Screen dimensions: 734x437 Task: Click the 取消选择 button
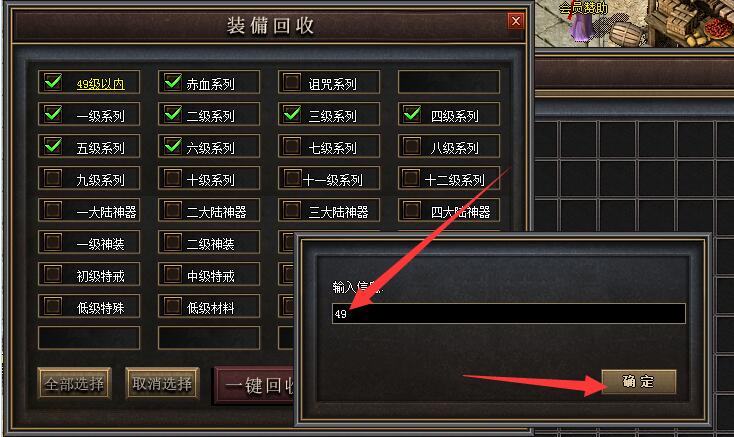(x=162, y=383)
